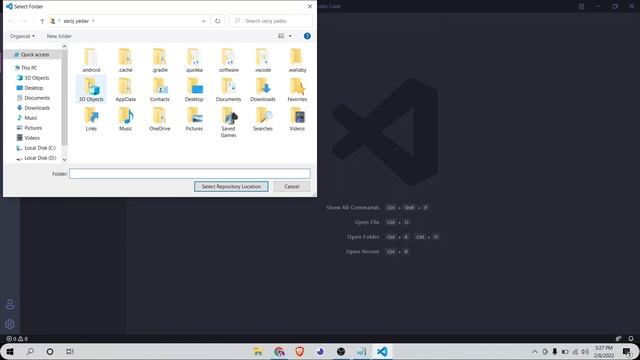Screen dimensions: 640x360
Task: Select the Downloads folder icon in file grid
Action: (263, 89)
